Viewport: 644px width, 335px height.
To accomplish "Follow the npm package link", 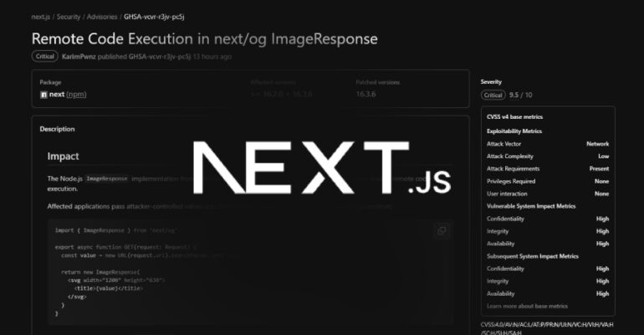I will click(76, 95).
